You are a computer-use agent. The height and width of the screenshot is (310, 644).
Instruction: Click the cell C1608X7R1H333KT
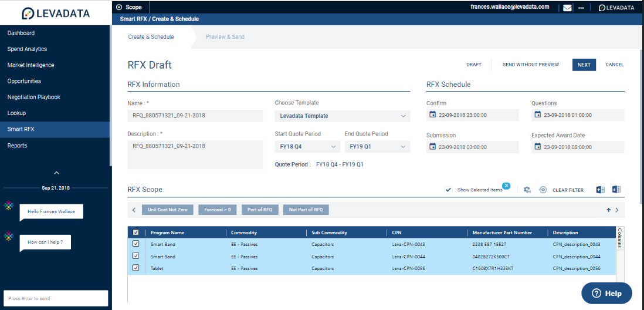point(493,268)
